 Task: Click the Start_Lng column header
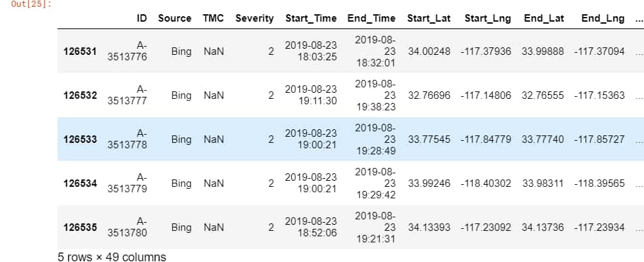point(488,18)
